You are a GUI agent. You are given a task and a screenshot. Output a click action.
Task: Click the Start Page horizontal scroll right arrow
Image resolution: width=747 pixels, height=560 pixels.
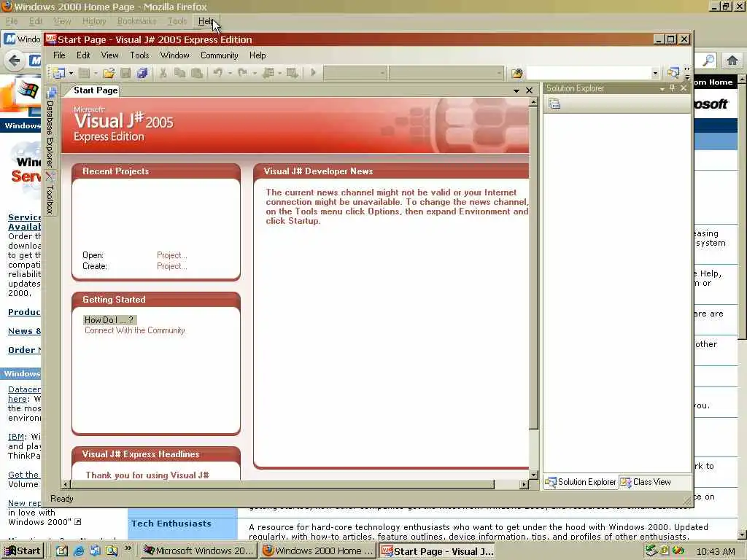pyautogui.click(x=524, y=484)
